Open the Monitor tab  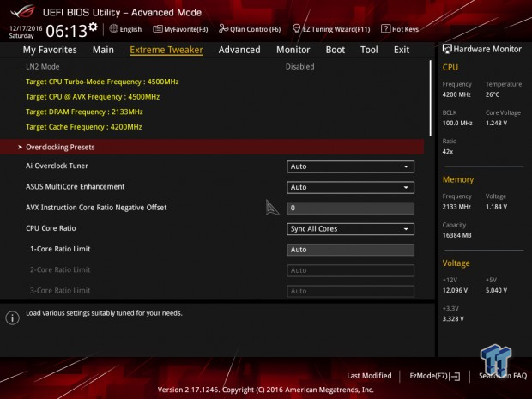coord(293,50)
